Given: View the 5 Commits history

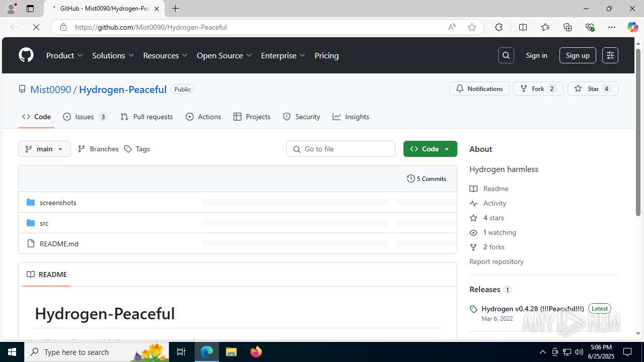Looking at the screenshot, I should [x=427, y=178].
